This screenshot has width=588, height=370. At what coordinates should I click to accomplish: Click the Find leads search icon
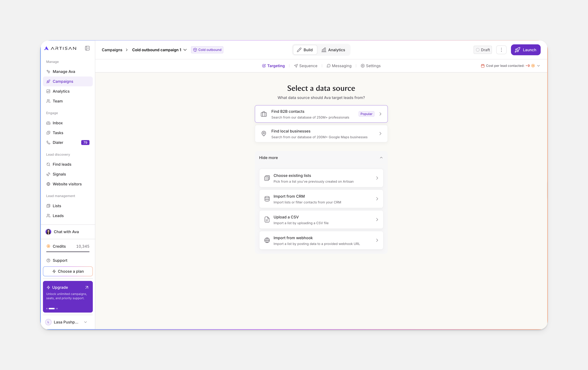[x=48, y=164]
